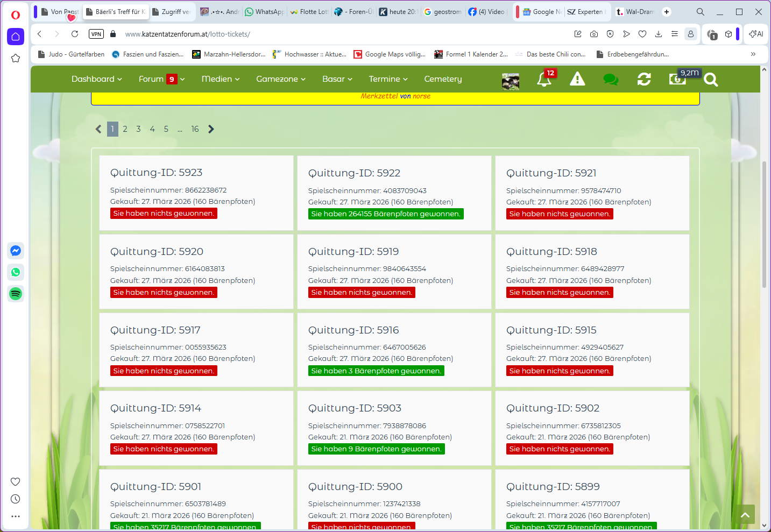Expand the Gamezone dropdown menu
The height and width of the screenshot is (532, 771).
tap(280, 79)
